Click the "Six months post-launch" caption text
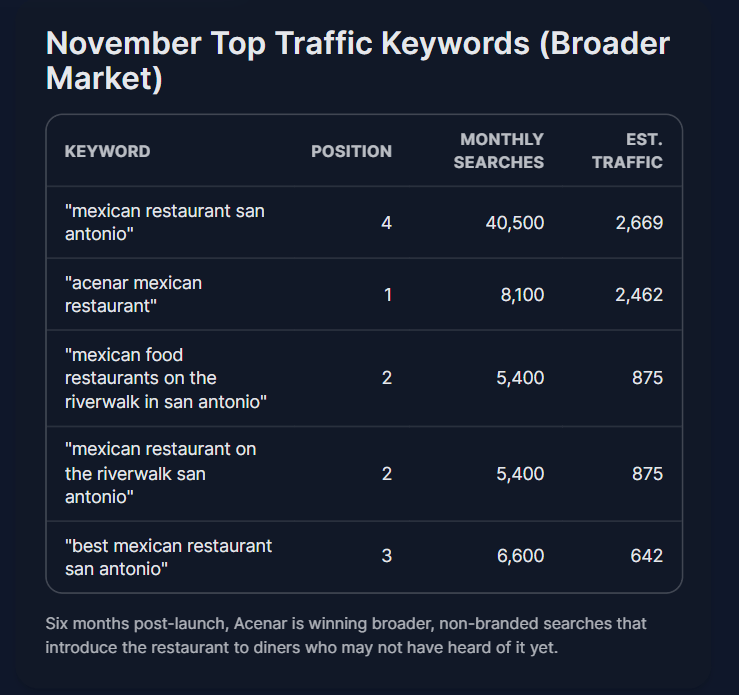Screen dimensions: 739x695 point(346,634)
